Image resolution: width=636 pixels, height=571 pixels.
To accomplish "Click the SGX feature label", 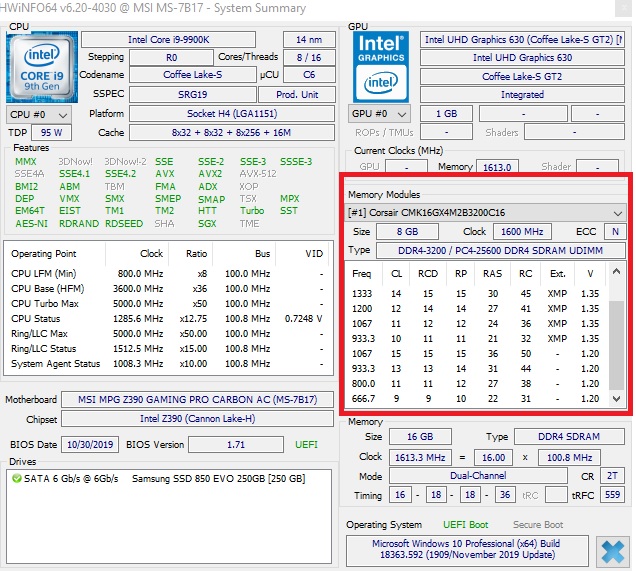I will 207,223.
